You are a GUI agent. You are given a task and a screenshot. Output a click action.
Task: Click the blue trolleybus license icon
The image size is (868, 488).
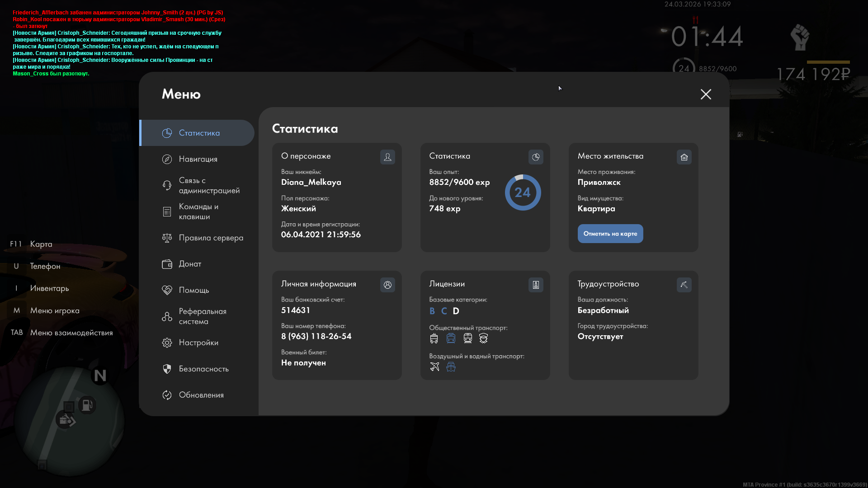click(451, 338)
